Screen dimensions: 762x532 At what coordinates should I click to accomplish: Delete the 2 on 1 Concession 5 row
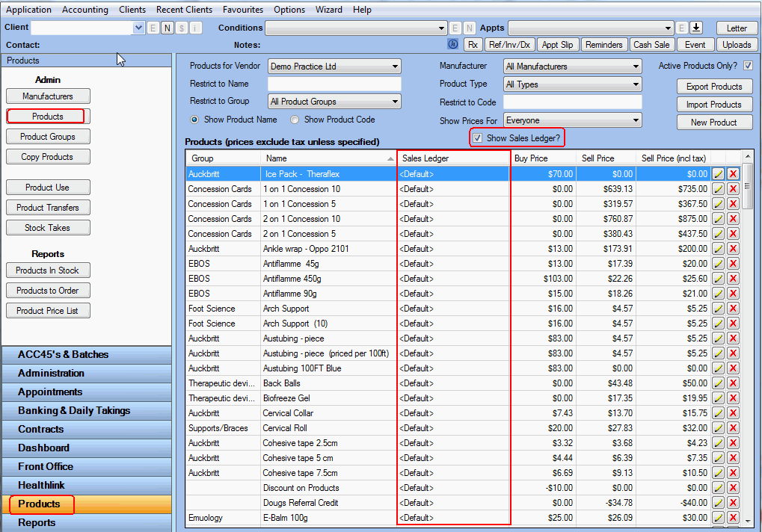(x=734, y=233)
